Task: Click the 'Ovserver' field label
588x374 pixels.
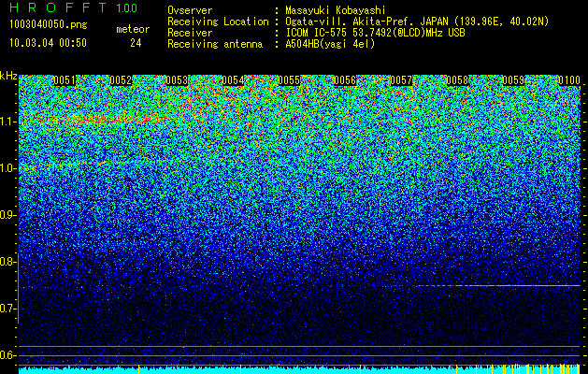Action: pyautogui.click(x=190, y=10)
